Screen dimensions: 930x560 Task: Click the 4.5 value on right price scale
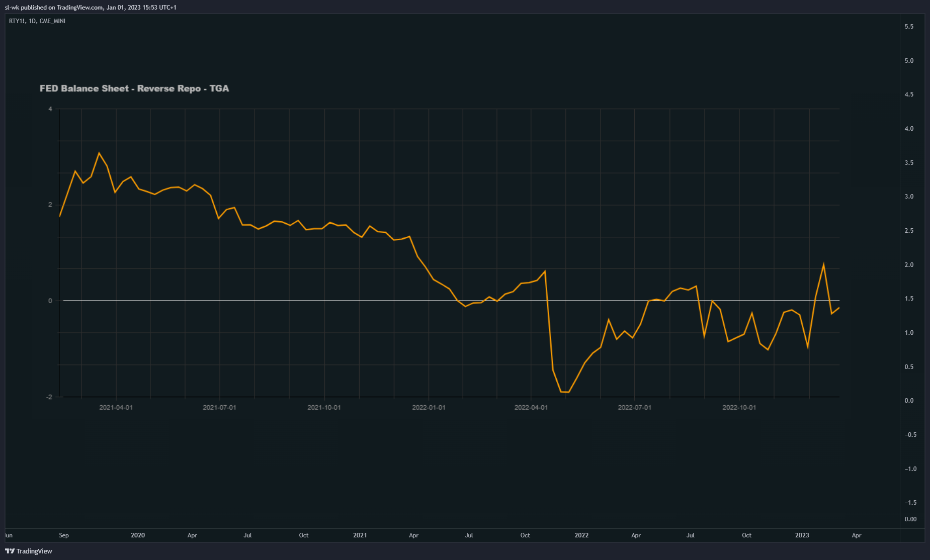click(909, 95)
